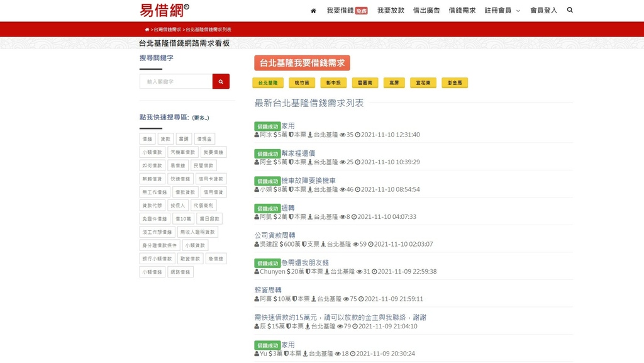644x363 pixels.
Task: Click the 沒工作想借錢 quick search tag
Action: (157, 232)
